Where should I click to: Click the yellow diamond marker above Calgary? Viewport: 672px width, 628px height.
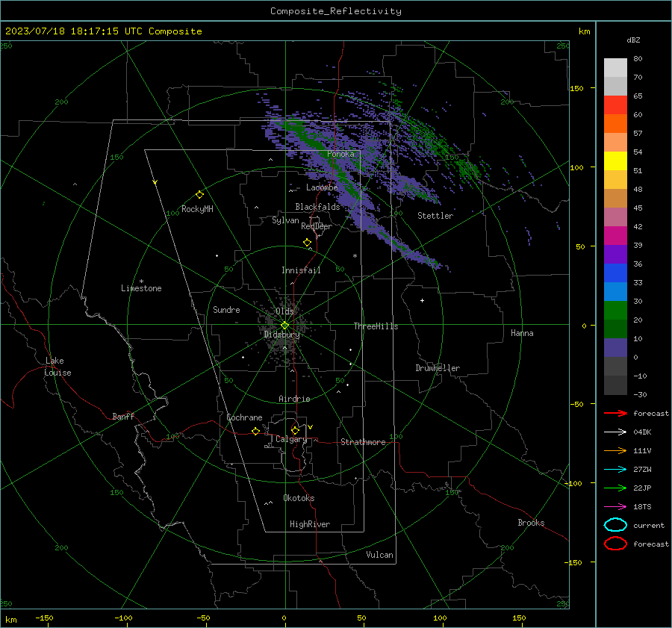[295, 430]
